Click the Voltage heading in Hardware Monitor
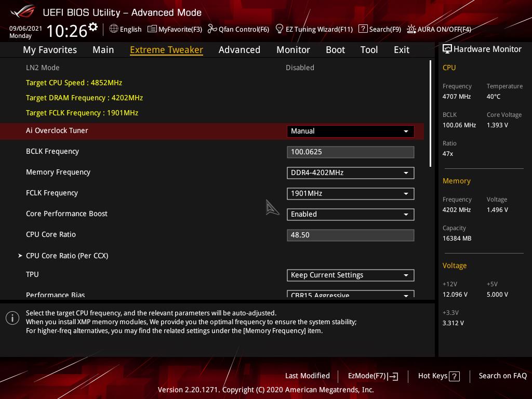This screenshot has width=532, height=399. [455, 265]
